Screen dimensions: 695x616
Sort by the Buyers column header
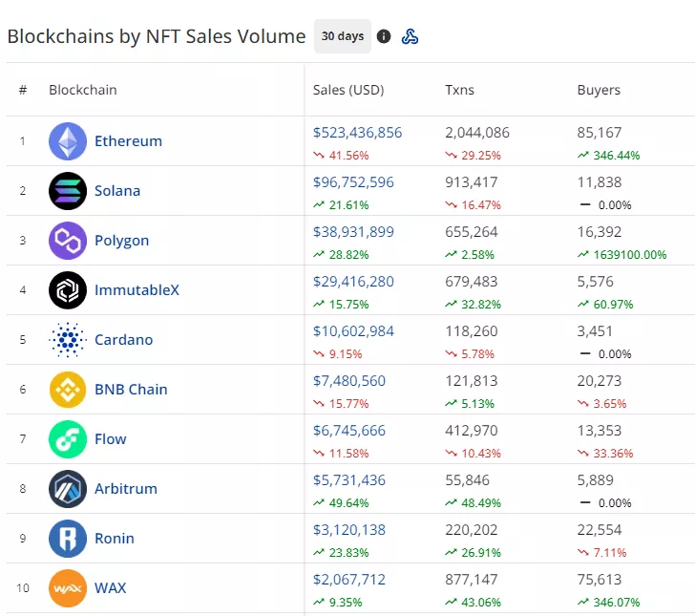pyautogui.click(x=599, y=90)
